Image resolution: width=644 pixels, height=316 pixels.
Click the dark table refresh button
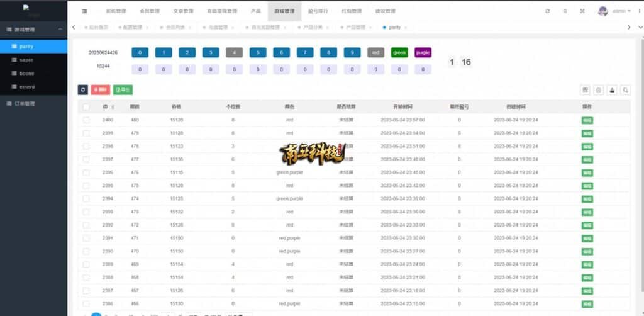pos(82,90)
